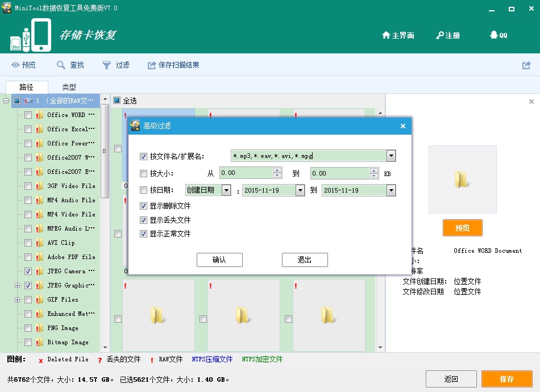Increase the 'from' size spinner value
This screenshot has width=540, height=392.
[277, 170]
